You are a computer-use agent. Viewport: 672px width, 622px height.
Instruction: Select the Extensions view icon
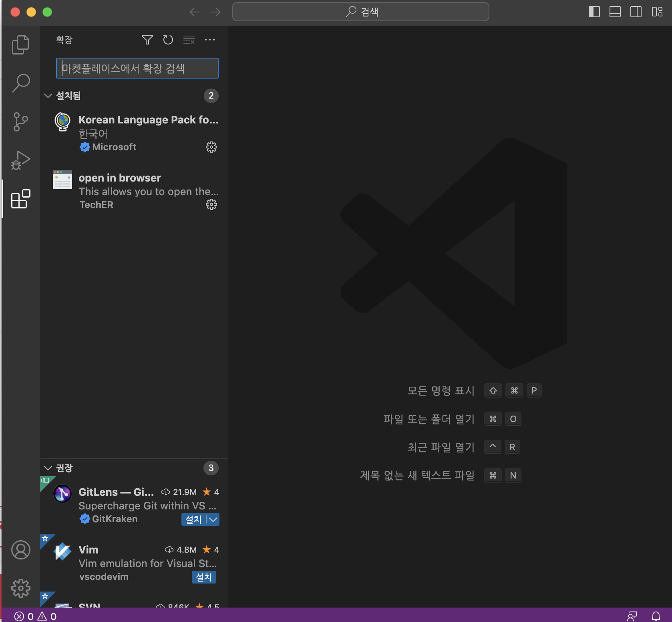tap(20, 199)
